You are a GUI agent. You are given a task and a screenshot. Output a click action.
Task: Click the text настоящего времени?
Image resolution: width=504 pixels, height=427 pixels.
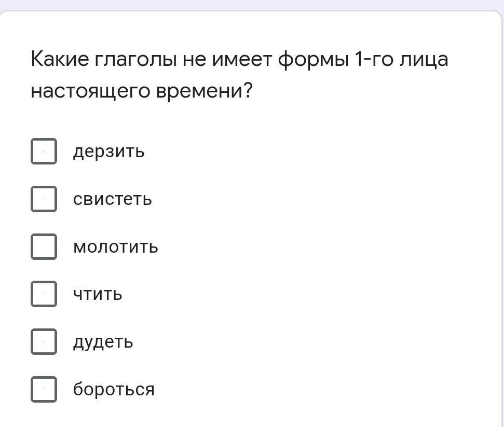(x=141, y=91)
